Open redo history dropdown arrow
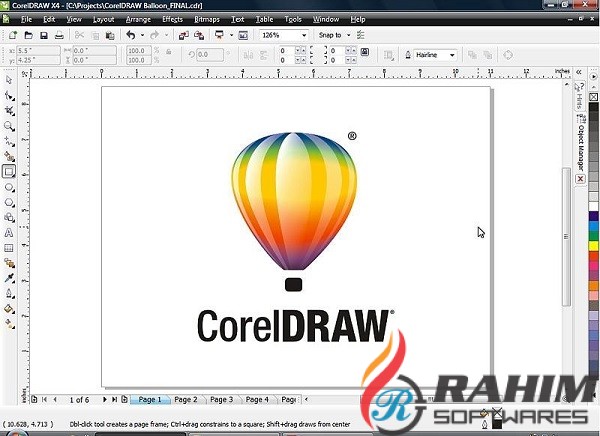The image size is (600, 436). (166, 35)
